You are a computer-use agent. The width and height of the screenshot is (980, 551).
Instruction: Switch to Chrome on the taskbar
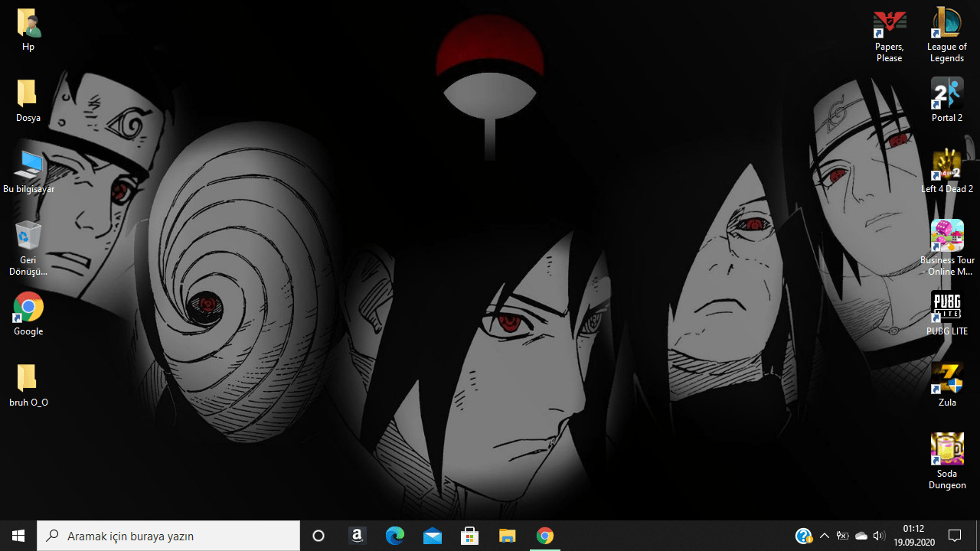[544, 536]
